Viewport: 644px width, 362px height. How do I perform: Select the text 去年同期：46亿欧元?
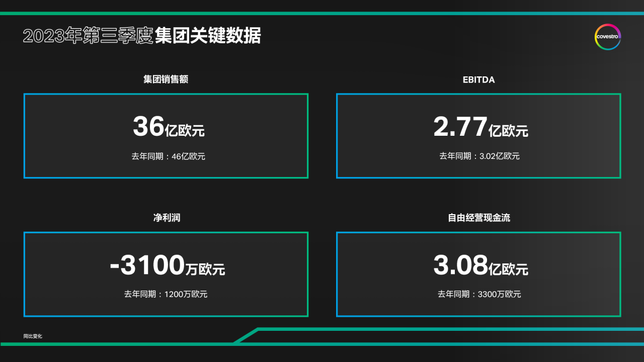click(168, 156)
